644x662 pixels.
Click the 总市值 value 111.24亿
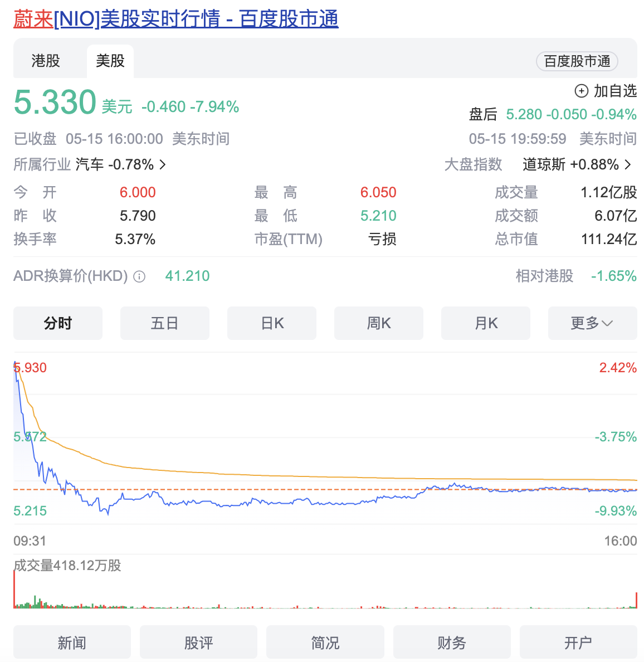[x=609, y=240]
